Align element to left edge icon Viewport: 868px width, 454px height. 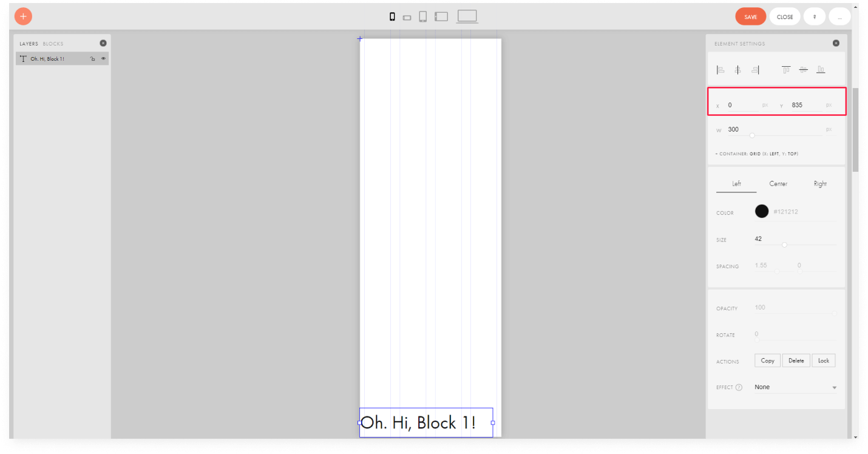pyautogui.click(x=721, y=70)
